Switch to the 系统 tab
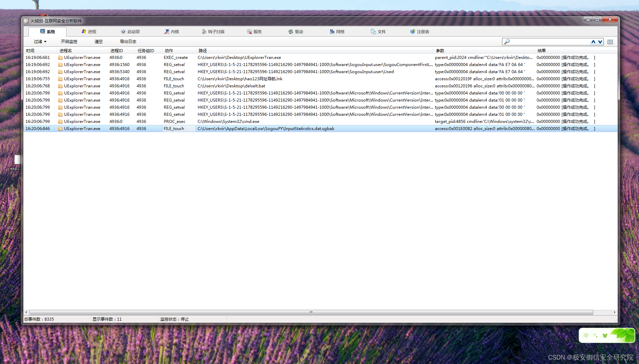Viewport: 639px width, 364px height. [x=47, y=31]
